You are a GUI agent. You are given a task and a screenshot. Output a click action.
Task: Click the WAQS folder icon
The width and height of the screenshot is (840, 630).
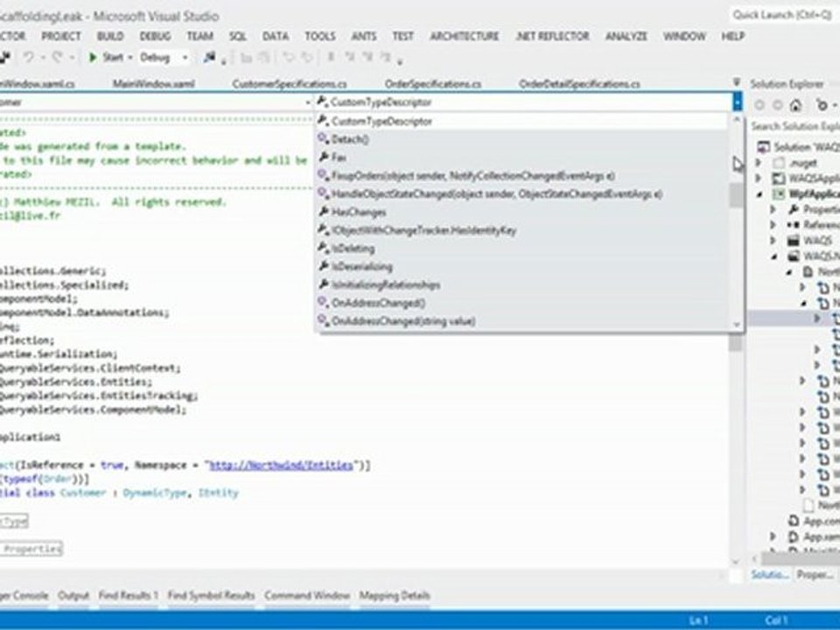794,241
